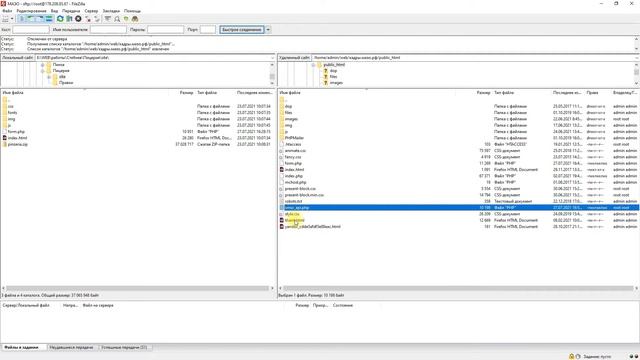Toggle the local directory tree view
Viewport: 640px width, 360px height.
pos(31,19)
